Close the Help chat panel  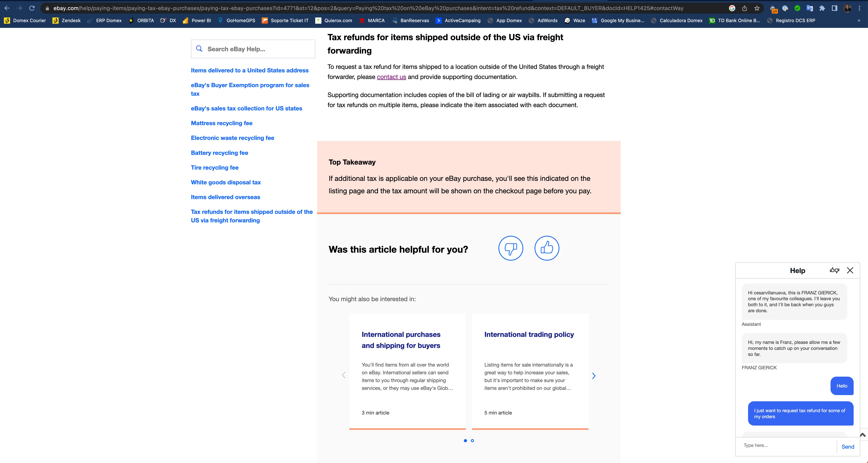[850, 270]
